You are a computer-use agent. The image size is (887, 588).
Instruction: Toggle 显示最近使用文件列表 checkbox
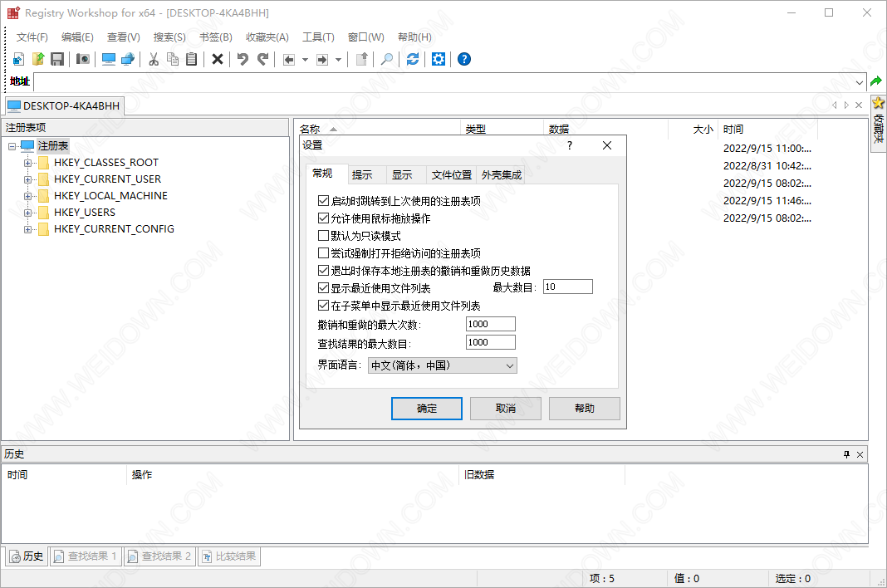[324, 288]
